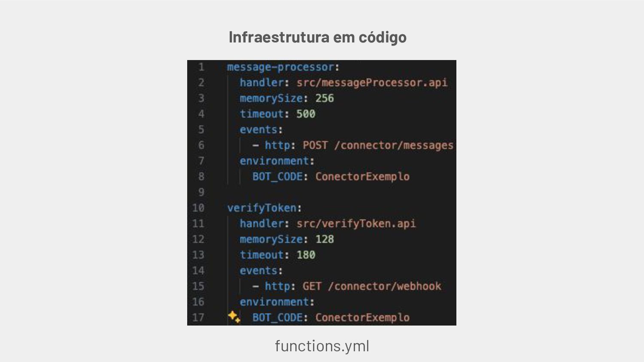The height and width of the screenshot is (362, 644).
Task: Click the message-processor key on line 1
Action: click(x=280, y=67)
